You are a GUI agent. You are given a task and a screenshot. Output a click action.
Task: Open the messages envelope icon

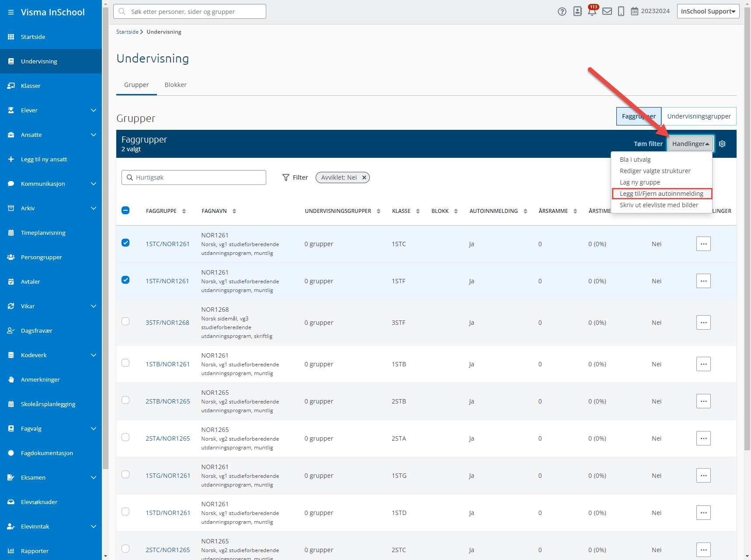pyautogui.click(x=607, y=11)
